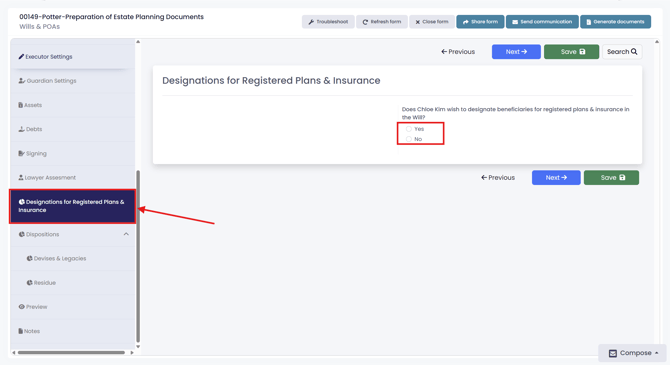The image size is (670, 365).
Task: Click the Troubleshoot button
Action: [328, 22]
